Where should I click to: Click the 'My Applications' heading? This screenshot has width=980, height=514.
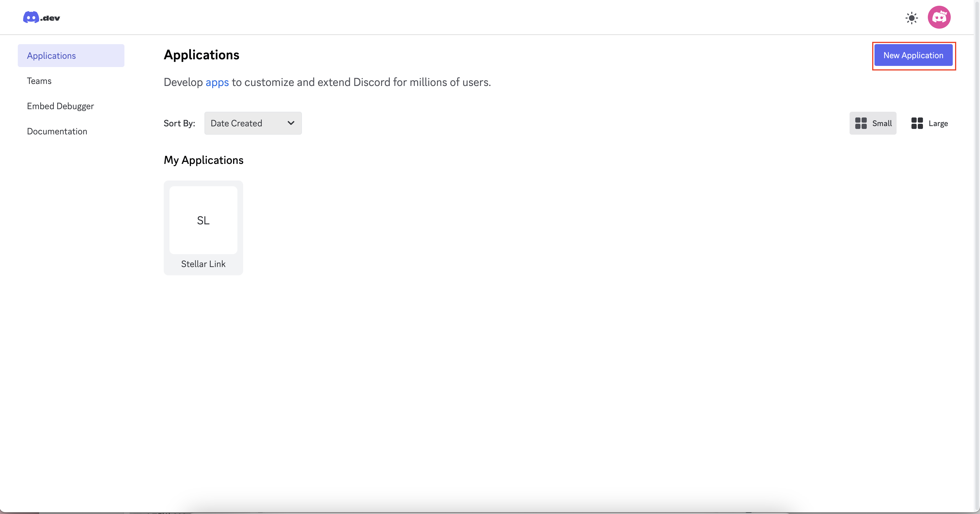pyautogui.click(x=204, y=160)
